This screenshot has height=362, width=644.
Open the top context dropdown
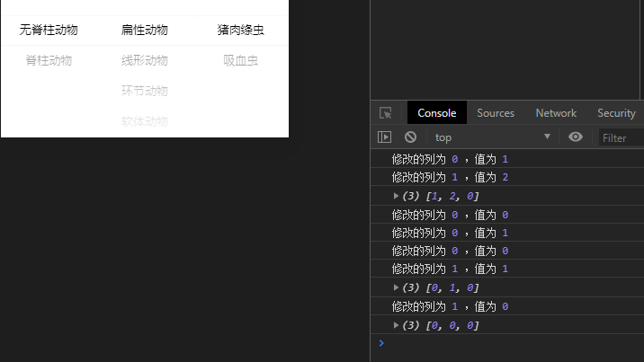pyautogui.click(x=493, y=137)
